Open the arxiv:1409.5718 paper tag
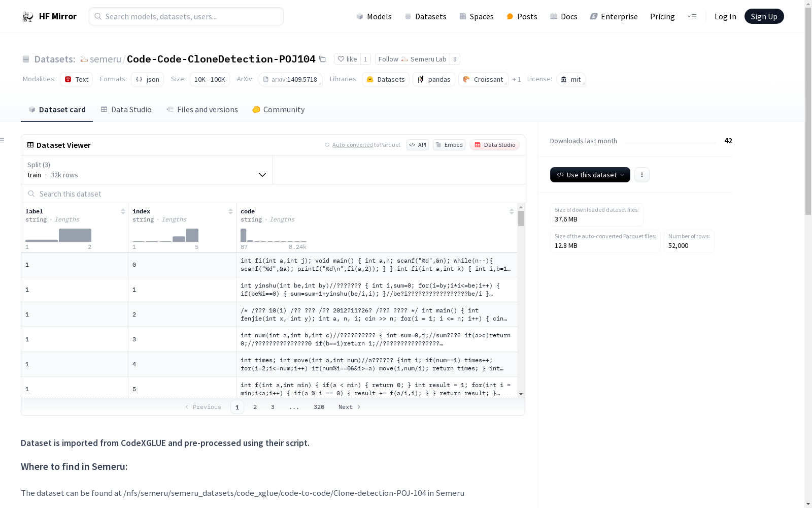Image resolution: width=812 pixels, height=508 pixels. 290,79
